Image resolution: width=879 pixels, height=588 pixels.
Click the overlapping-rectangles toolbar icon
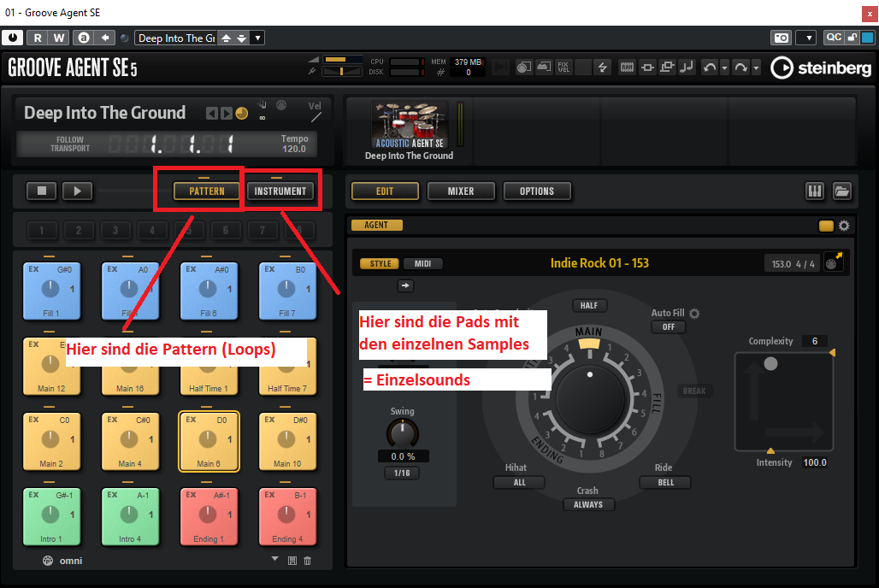(x=667, y=68)
